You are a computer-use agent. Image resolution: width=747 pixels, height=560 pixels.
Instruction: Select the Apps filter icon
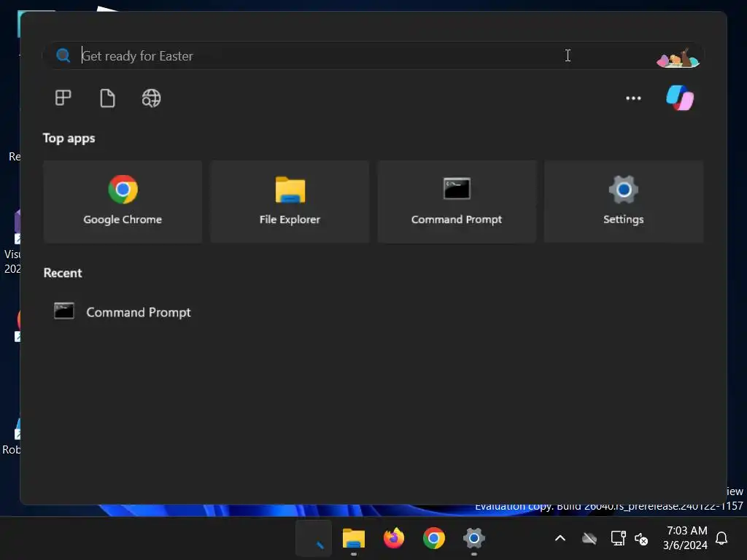[63, 98]
